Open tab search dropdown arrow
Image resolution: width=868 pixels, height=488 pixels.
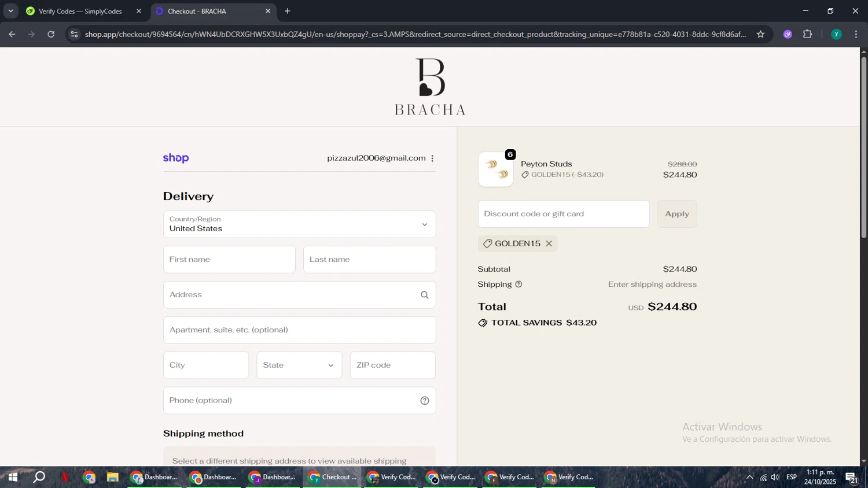click(x=10, y=11)
